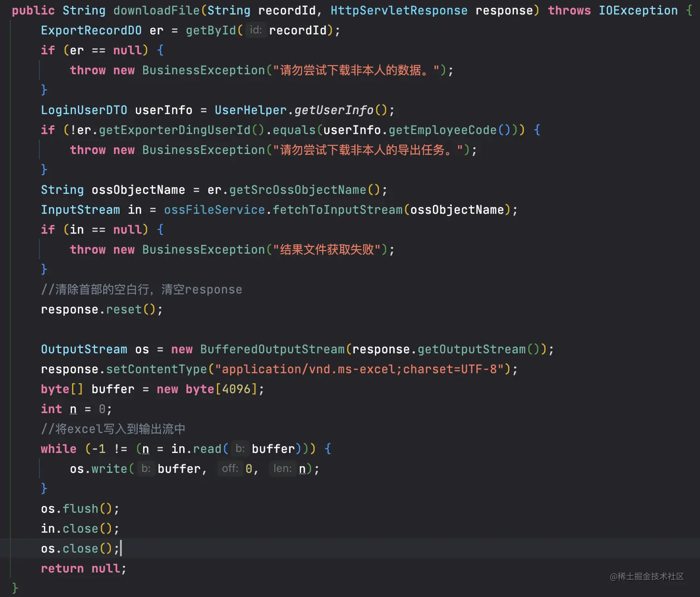Click ossObjectName variable declaration
Screen dimensions: 700x597
click(x=138, y=189)
